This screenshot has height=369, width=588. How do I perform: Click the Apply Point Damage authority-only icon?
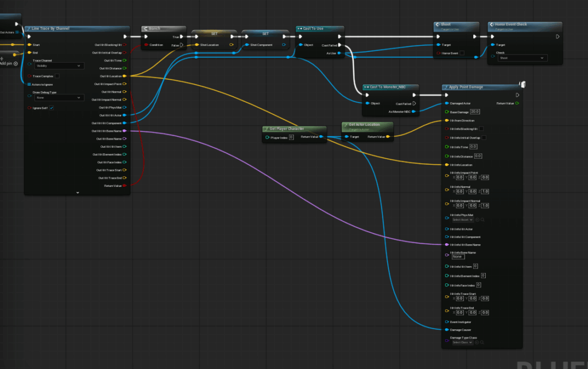tap(523, 84)
